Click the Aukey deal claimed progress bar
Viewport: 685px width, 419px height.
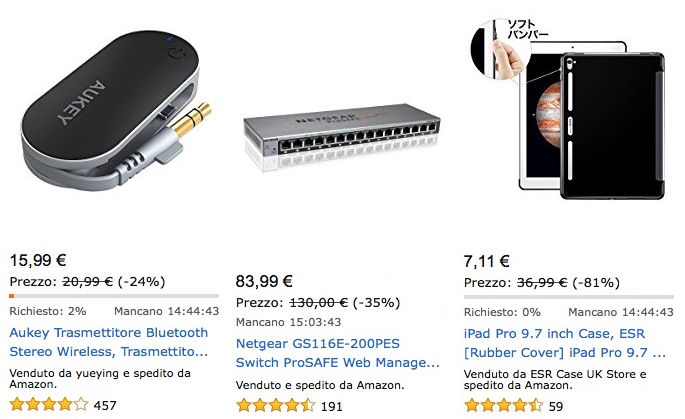[114, 296]
